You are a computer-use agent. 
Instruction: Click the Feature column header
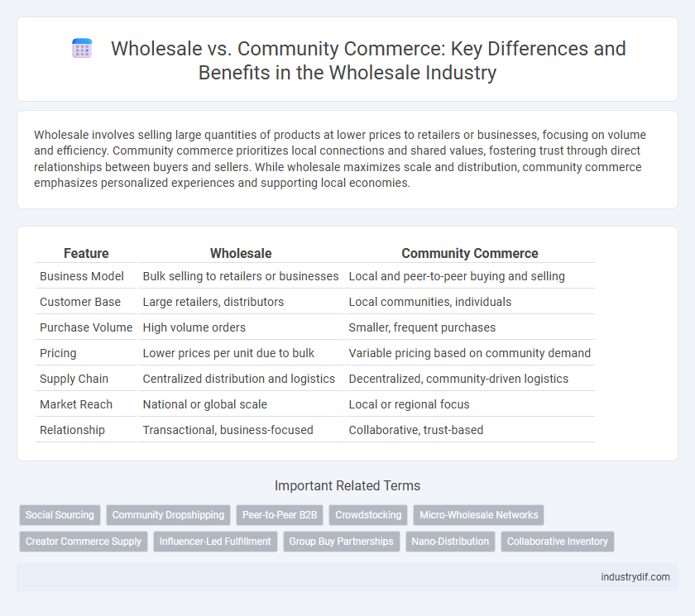(86, 253)
